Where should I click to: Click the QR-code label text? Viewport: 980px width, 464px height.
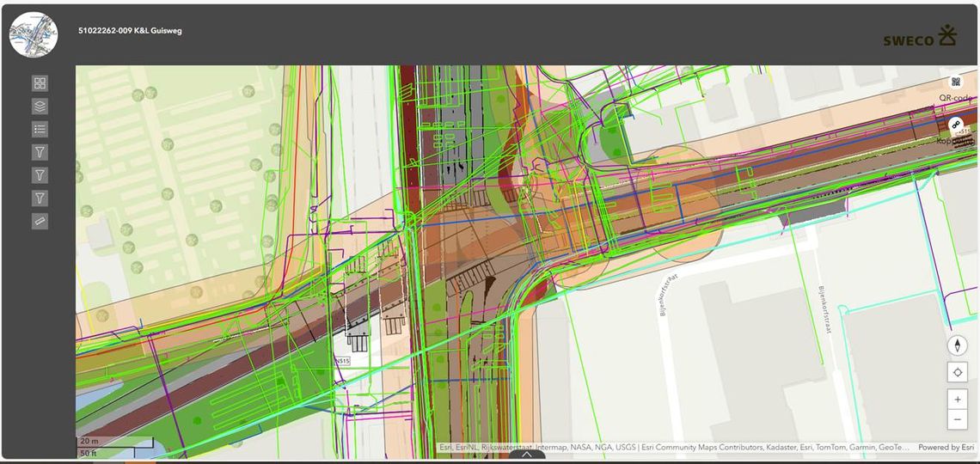(x=958, y=98)
